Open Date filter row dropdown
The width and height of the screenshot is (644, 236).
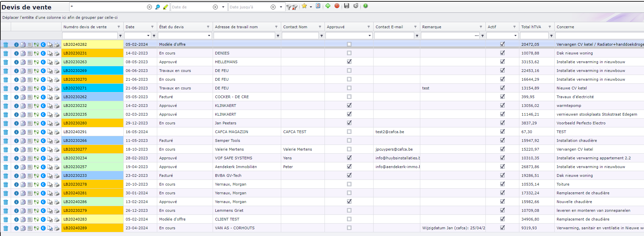(148, 36)
